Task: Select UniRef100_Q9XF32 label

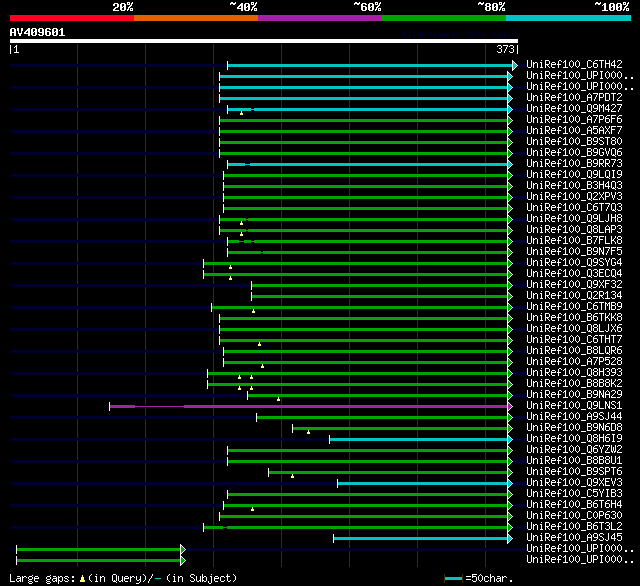Action: pos(574,285)
